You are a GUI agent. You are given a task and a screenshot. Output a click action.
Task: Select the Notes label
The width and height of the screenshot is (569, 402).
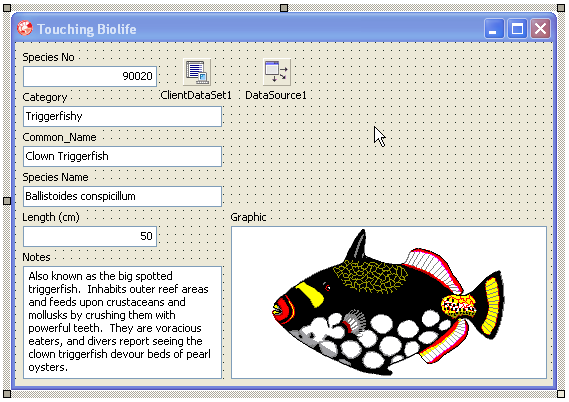(36, 257)
